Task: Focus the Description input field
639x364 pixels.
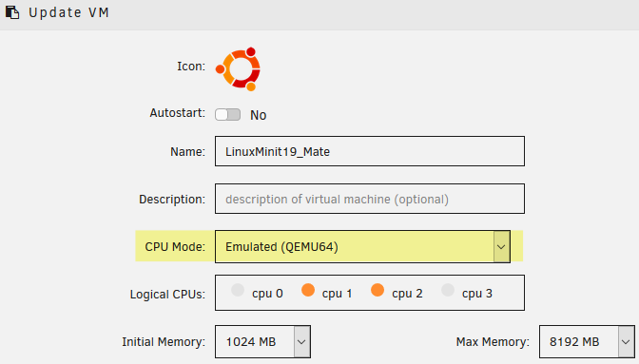Action: click(370, 199)
